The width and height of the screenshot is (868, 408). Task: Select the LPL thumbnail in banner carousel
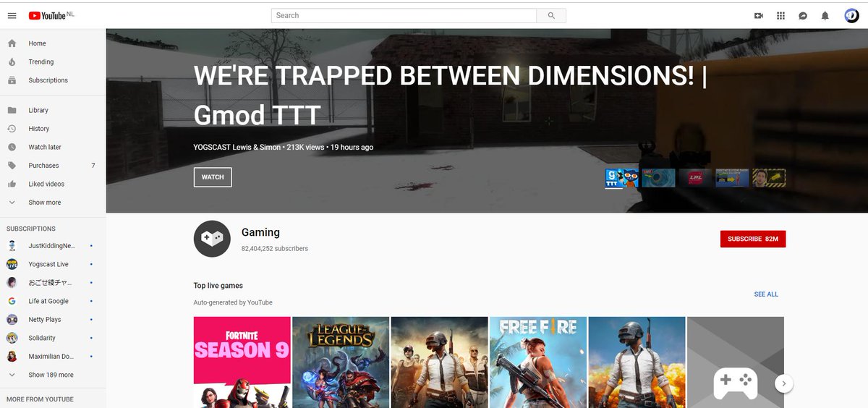(695, 178)
